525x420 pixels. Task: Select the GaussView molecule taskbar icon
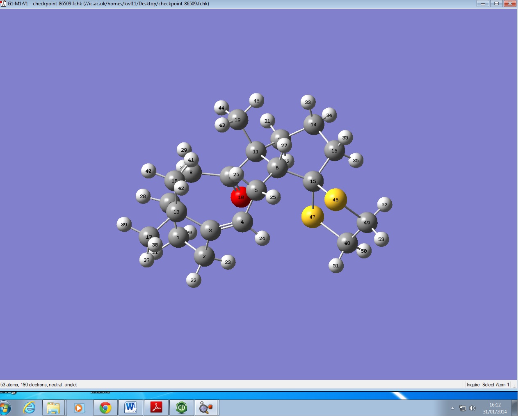(206, 408)
